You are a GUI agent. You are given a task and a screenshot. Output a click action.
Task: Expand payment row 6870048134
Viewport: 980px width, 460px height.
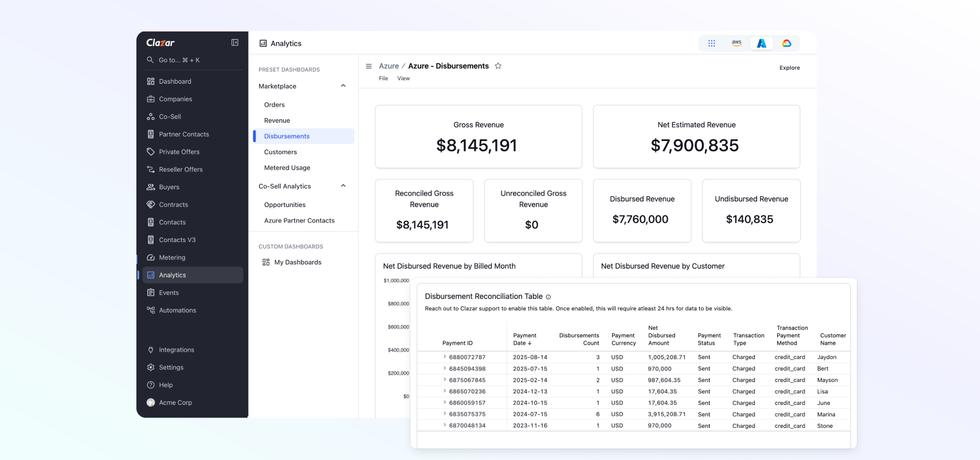click(444, 425)
